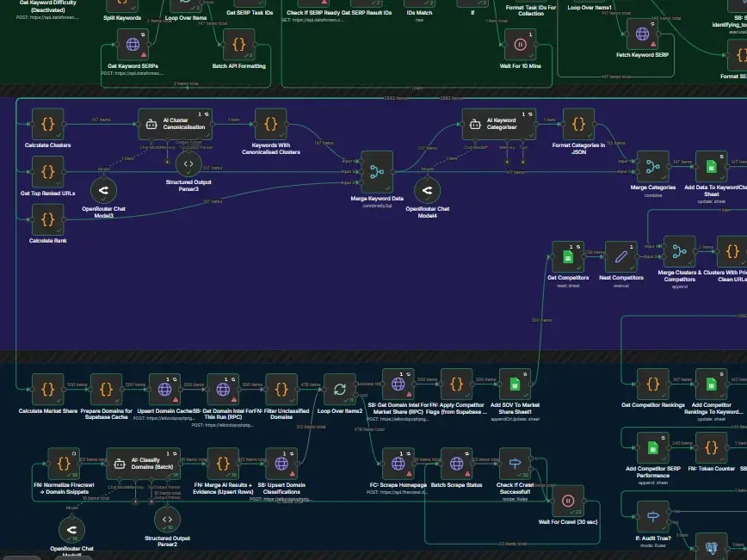The width and height of the screenshot is (747, 560).
Task: Select the Get Top Ranked URLs node
Action: click(48, 172)
